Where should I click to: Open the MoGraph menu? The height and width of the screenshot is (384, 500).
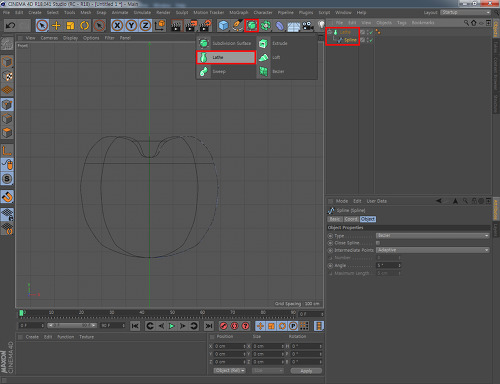(239, 12)
